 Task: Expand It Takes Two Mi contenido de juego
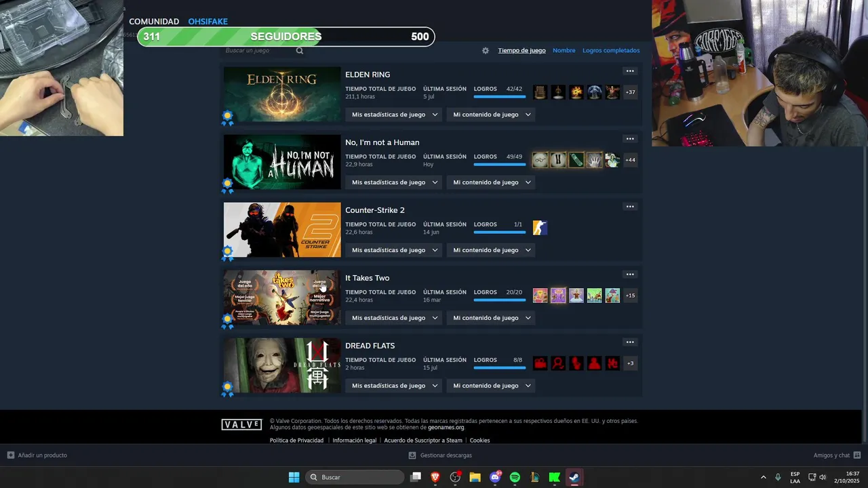click(x=491, y=318)
